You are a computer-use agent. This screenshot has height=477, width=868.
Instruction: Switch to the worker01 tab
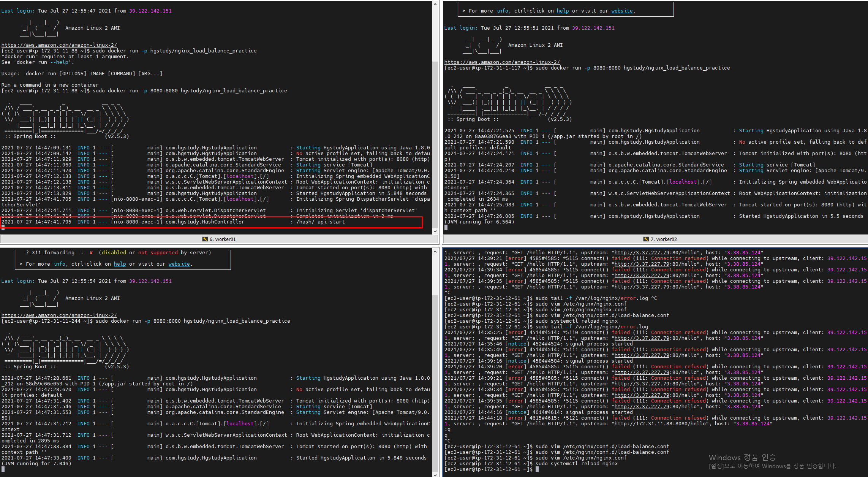pos(222,239)
